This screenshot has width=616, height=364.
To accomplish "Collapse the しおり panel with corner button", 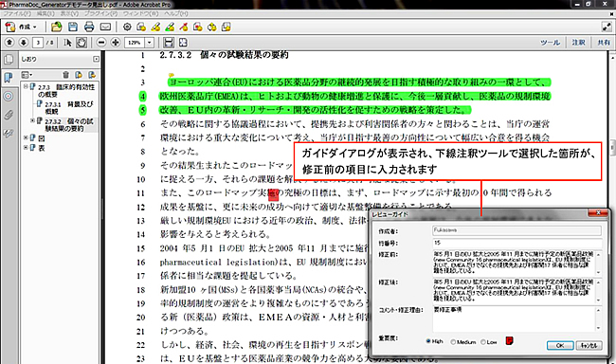I will tap(97, 59).
